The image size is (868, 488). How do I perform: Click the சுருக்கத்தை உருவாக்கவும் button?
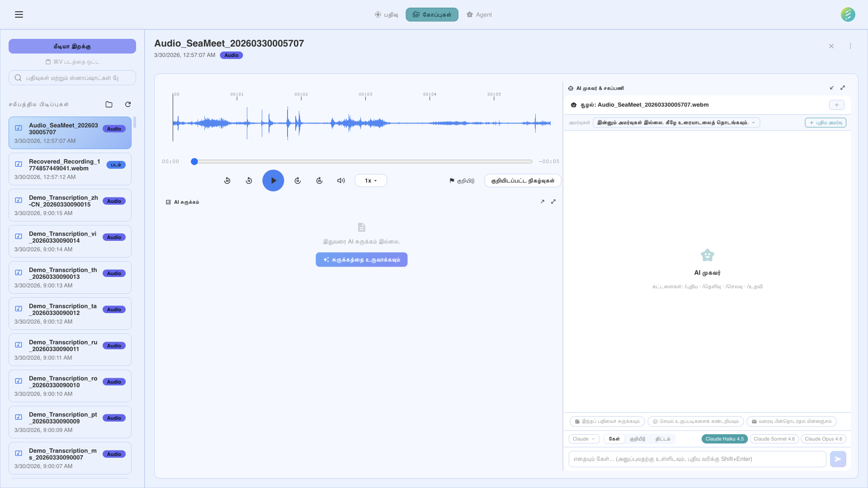(x=361, y=259)
